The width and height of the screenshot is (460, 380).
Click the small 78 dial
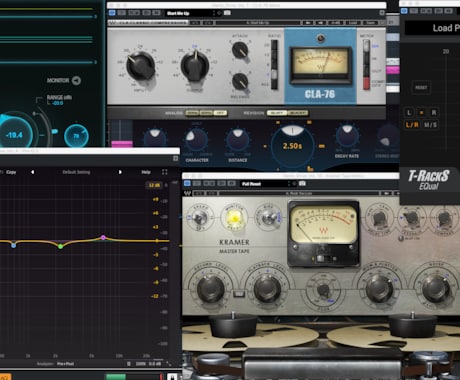pyautogui.click(x=76, y=136)
